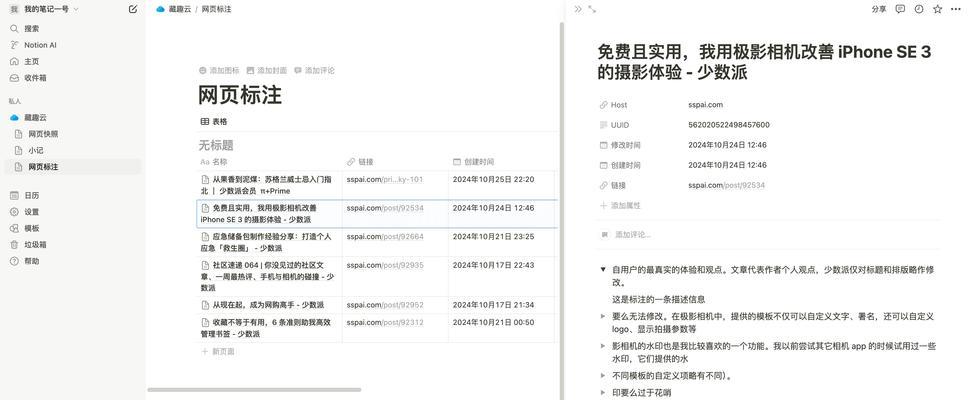Click the sspai.com/post/92935 link cell
The image size is (968, 400).
point(385,265)
